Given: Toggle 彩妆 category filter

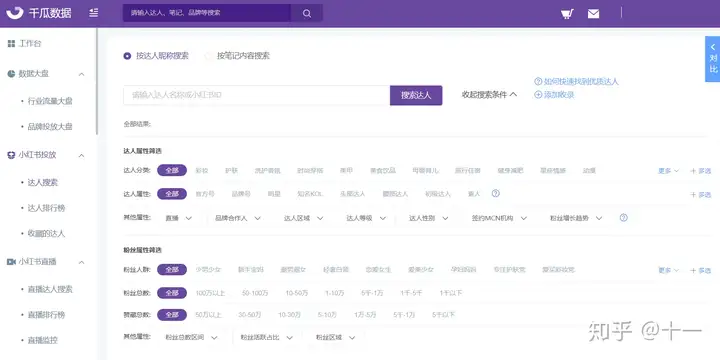Looking at the screenshot, I should click(x=202, y=170).
